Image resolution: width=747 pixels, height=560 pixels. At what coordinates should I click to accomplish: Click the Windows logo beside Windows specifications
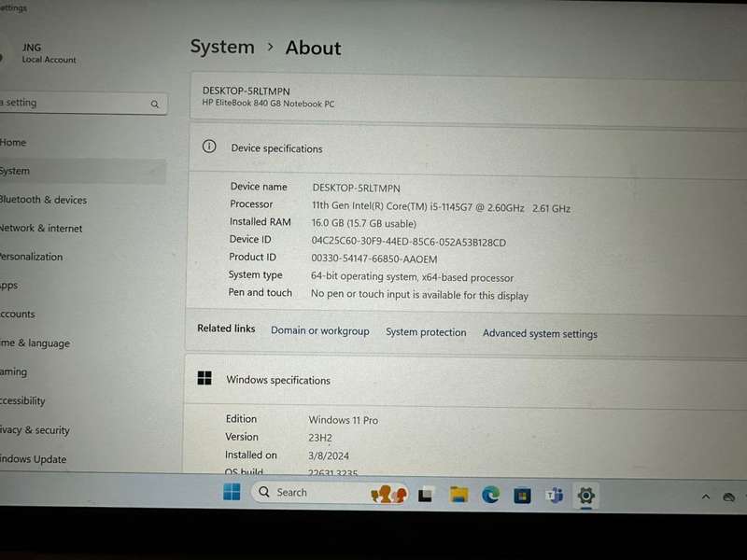coord(204,378)
